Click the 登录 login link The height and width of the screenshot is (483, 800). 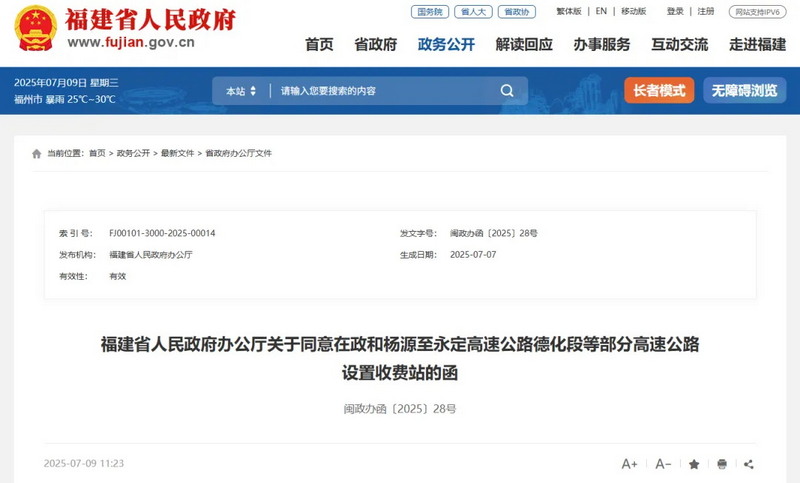675,11
